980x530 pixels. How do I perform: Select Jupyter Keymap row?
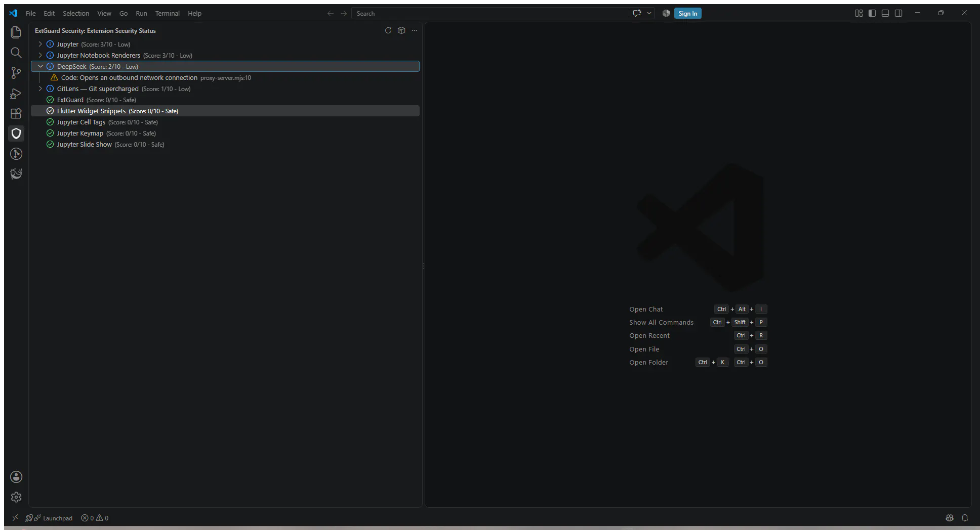[x=225, y=133]
